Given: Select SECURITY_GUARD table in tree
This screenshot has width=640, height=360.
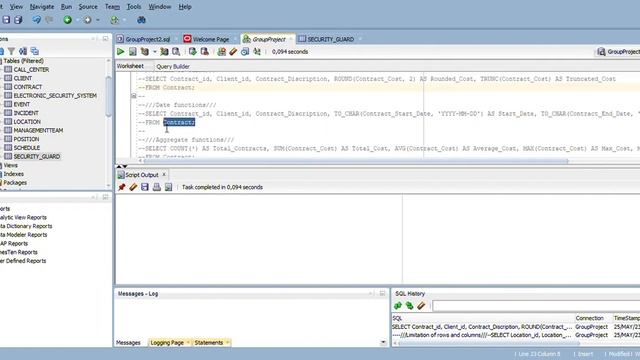Looking at the screenshot, I should pyautogui.click(x=37, y=156).
